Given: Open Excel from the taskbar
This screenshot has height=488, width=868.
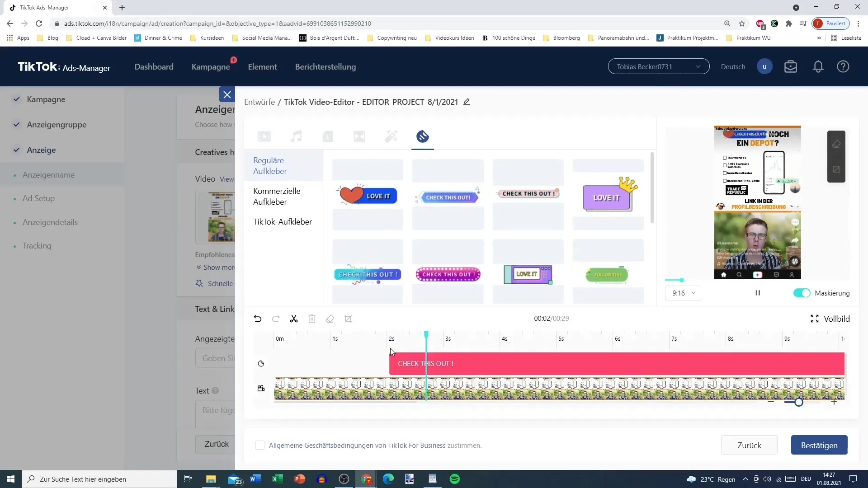Looking at the screenshot, I should tap(278, 479).
